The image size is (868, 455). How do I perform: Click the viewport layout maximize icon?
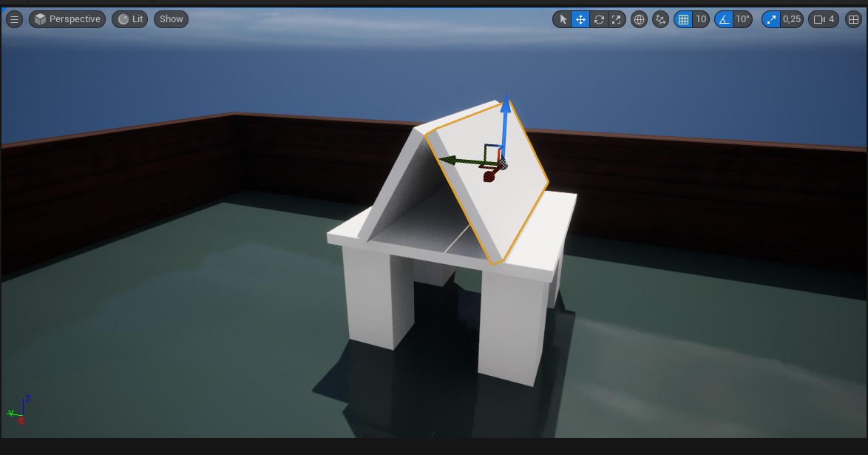click(853, 19)
